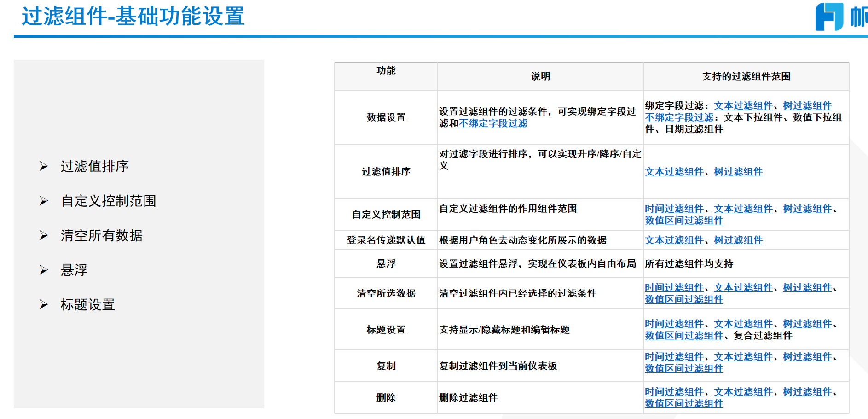
Task: Open 文本过滤组件 link in 复制 row
Action: (743, 356)
